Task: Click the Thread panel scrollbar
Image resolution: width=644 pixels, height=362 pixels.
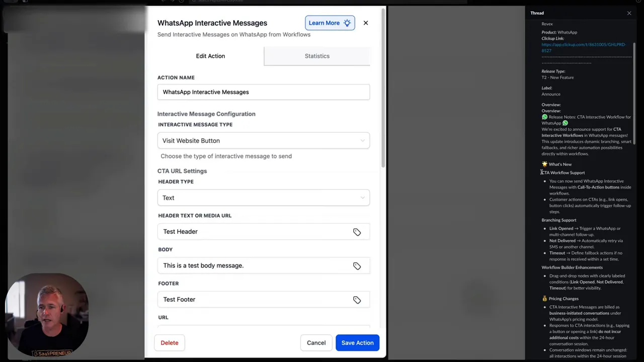Action: 635,93
